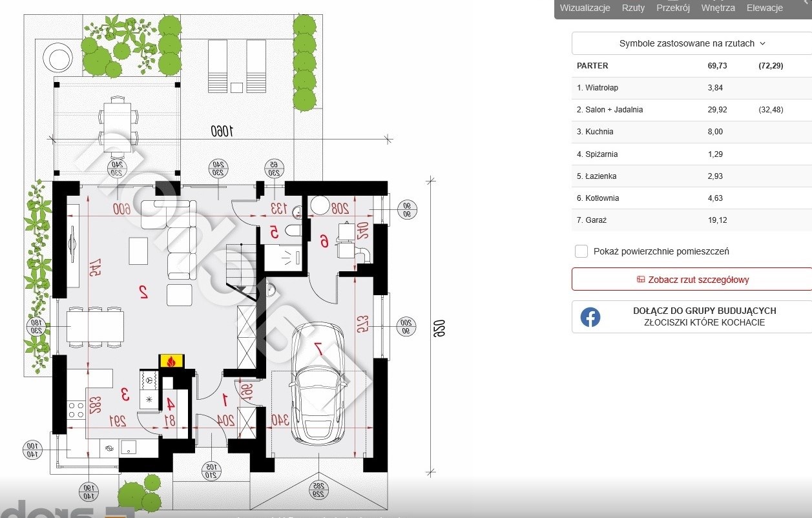Open the Rzuty tab
Viewport: 812px width, 518px height.
pos(633,8)
